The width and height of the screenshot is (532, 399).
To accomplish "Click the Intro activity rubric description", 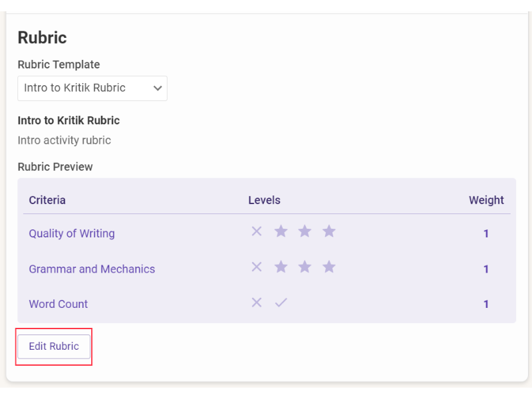I will (x=64, y=140).
